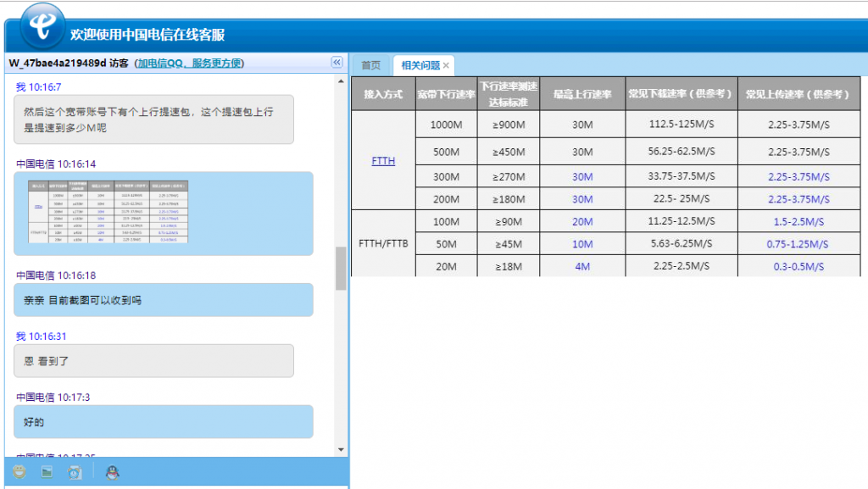Click the 5.63-6.25M/S download speed cell
This screenshot has width=868, height=489.
click(682, 243)
